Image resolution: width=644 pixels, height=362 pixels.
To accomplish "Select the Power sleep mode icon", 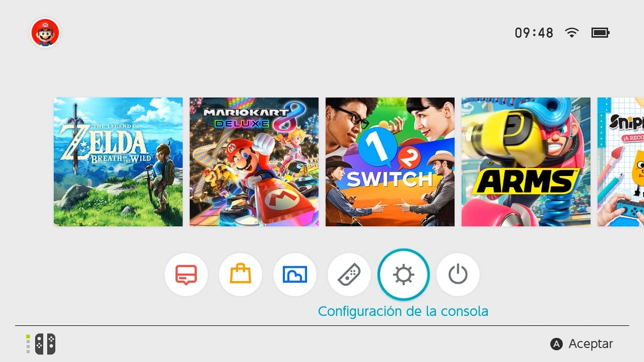I will click(x=458, y=275).
